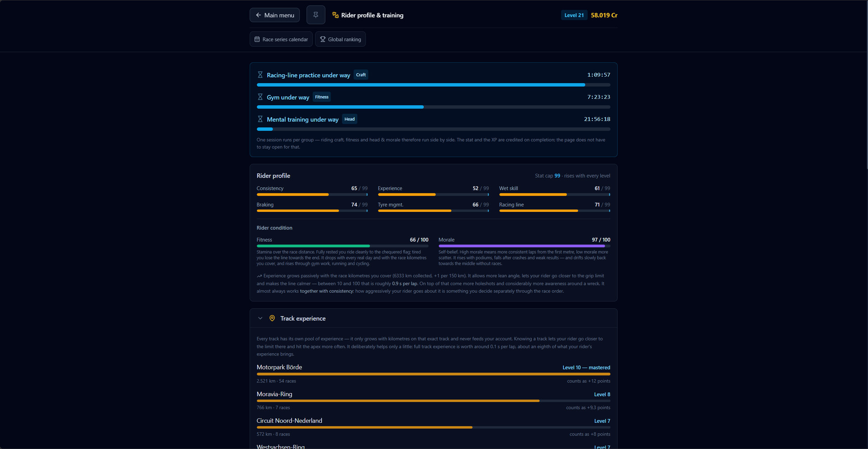
Task: Click the Wet skill stat label
Action: pos(509,188)
